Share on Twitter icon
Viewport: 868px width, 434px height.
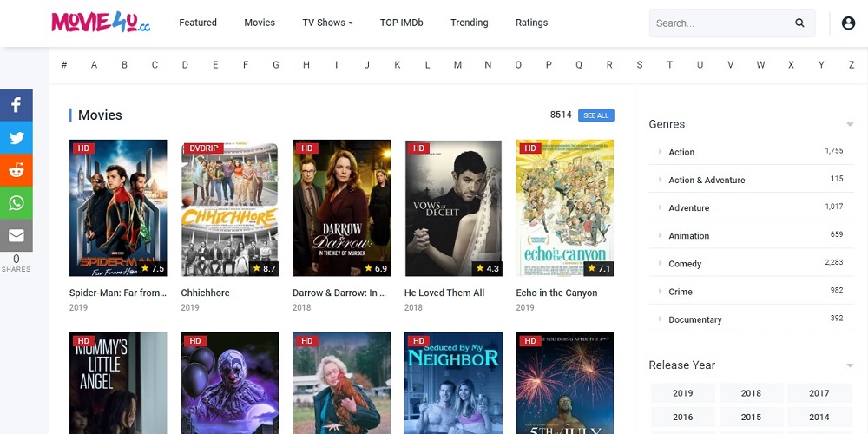pos(16,137)
